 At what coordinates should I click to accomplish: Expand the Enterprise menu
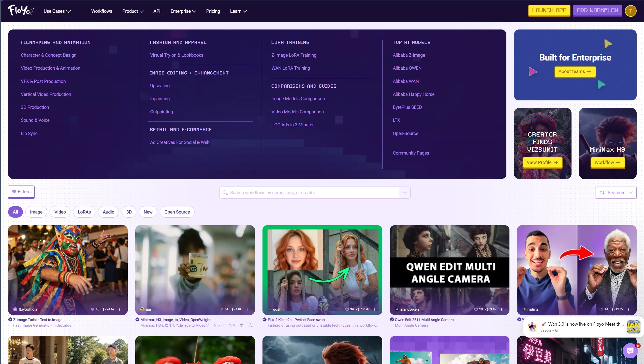click(183, 11)
